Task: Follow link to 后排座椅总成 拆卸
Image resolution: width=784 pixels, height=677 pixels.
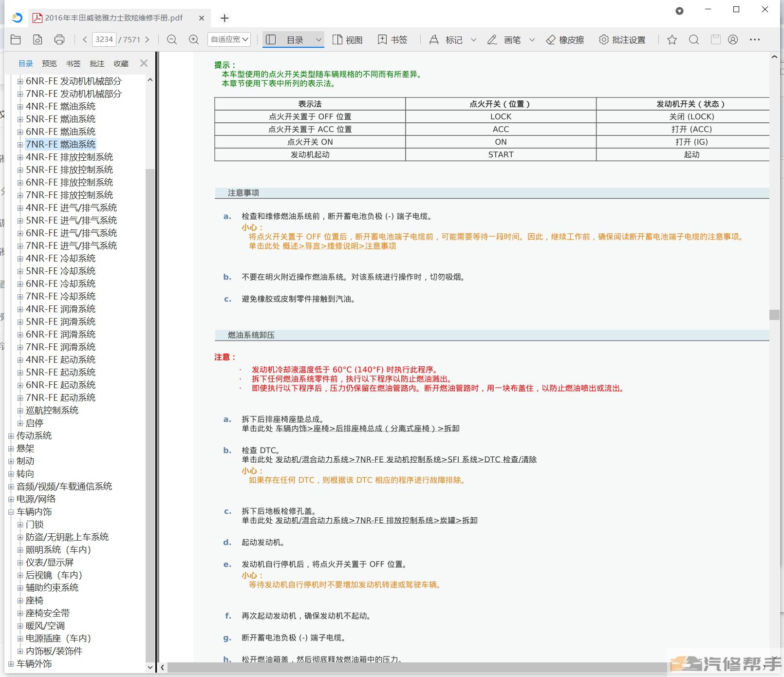Action: click(x=368, y=429)
